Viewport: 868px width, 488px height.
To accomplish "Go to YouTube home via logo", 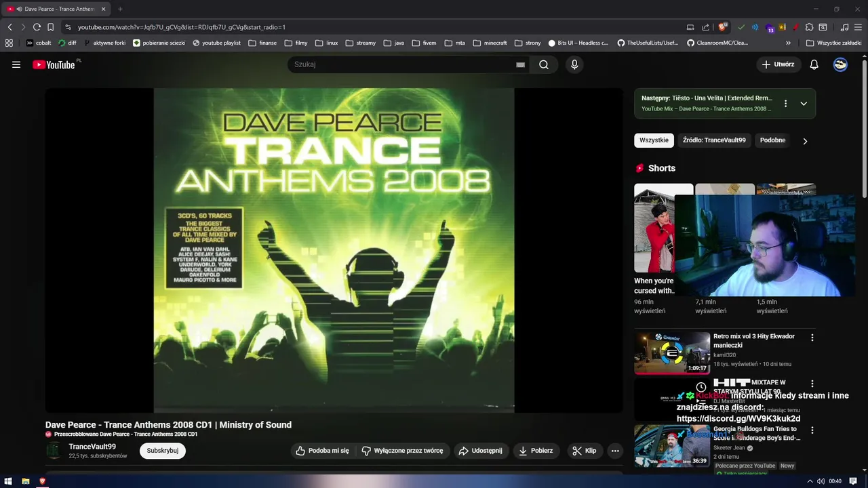I will (x=54, y=64).
